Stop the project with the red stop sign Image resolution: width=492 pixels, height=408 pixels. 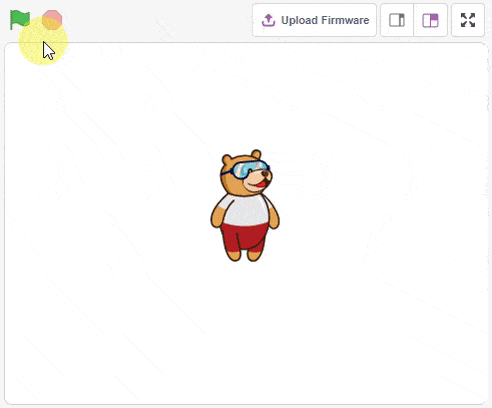tap(52, 20)
